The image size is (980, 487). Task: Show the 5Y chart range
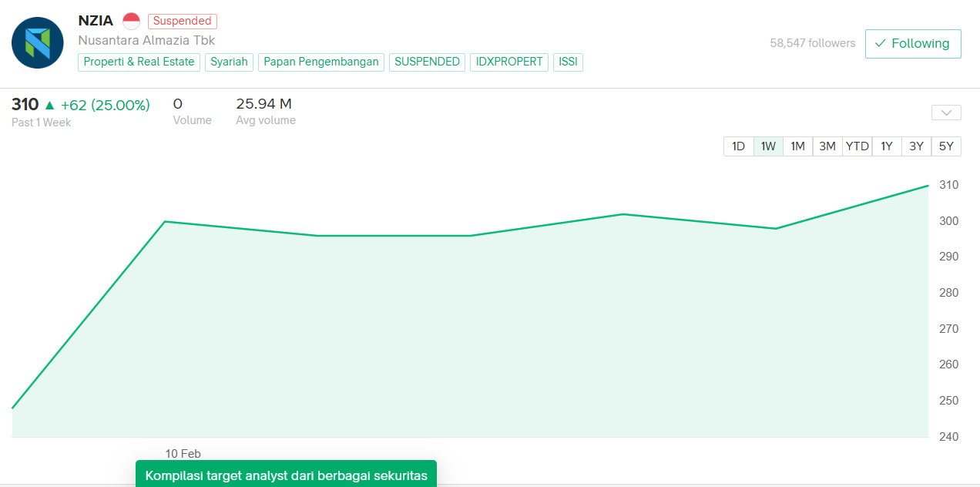tap(946, 146)
